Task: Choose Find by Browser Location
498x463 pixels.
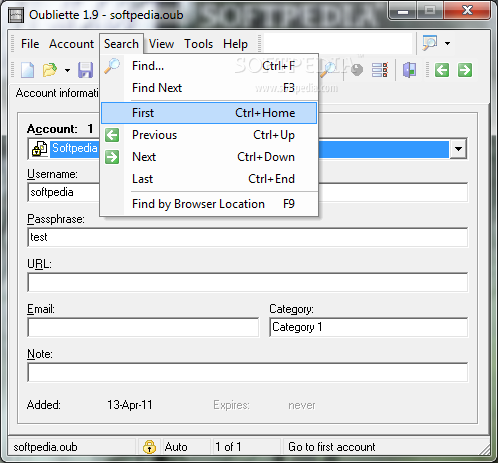Action: coord(209,204)
